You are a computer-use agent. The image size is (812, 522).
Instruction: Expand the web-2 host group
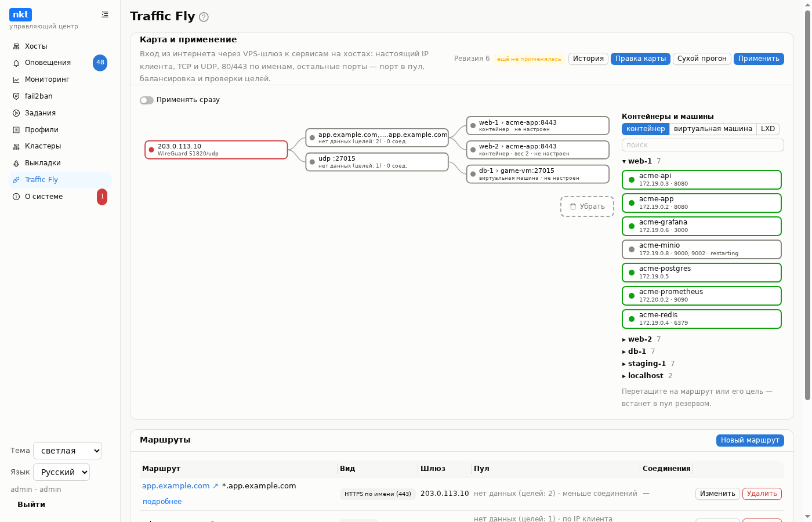pyautogui.click(x=641, y=339)
